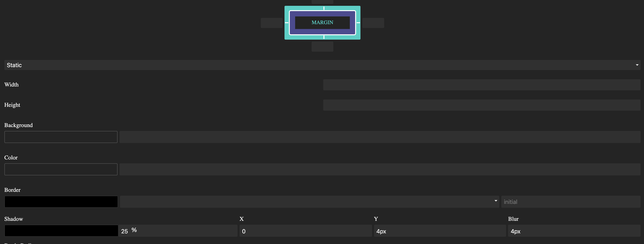Viewport: 644px width, 244px height.
Task: Open the Shadow color swatch picker
Action: click(61, 231)
